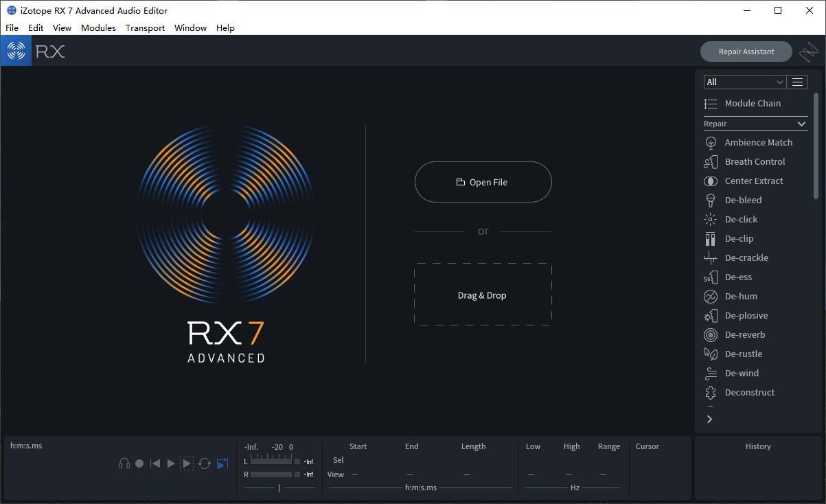Viewport: 826px width, 504px height.
Task: Open the De-click module
Action: pos(741,219)
